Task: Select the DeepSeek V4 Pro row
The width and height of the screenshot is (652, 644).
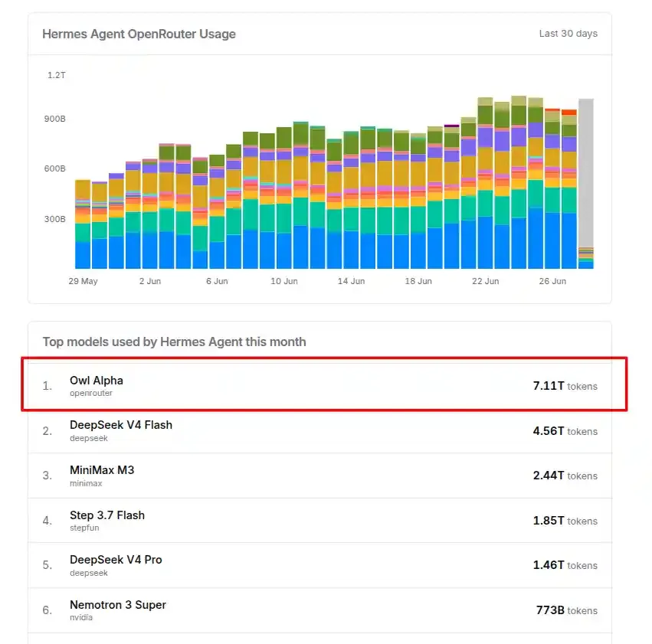Action: 319,565
